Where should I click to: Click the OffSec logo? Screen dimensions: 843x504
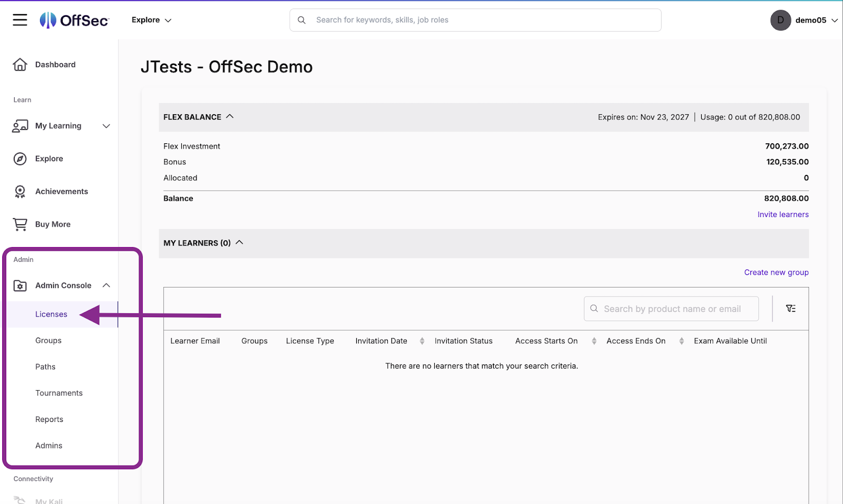(74, 20)
